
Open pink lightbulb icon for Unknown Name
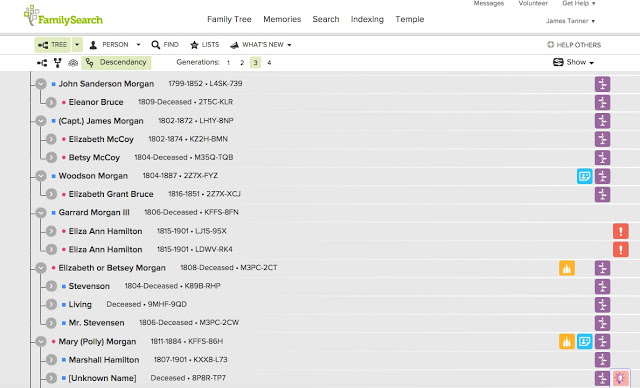(620, 378)
